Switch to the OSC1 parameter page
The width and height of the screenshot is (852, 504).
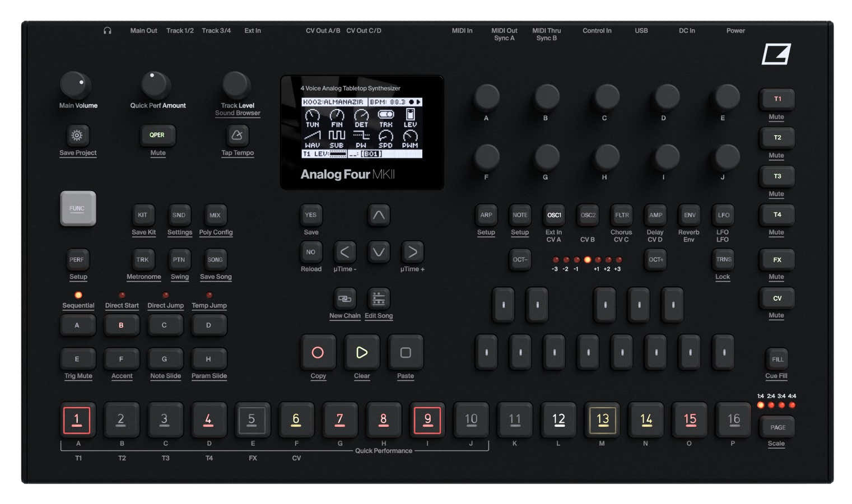click(554, 215)
